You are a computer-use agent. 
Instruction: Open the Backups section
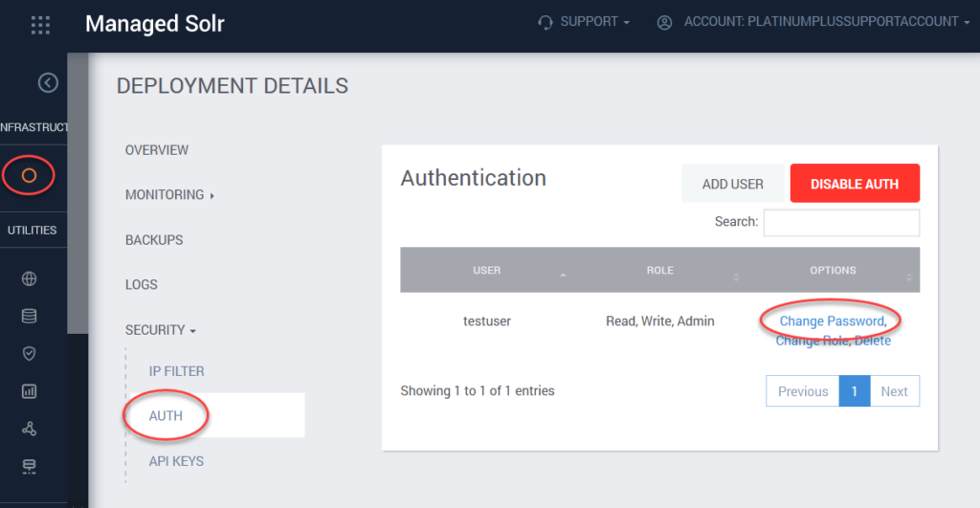pos(154,240)
